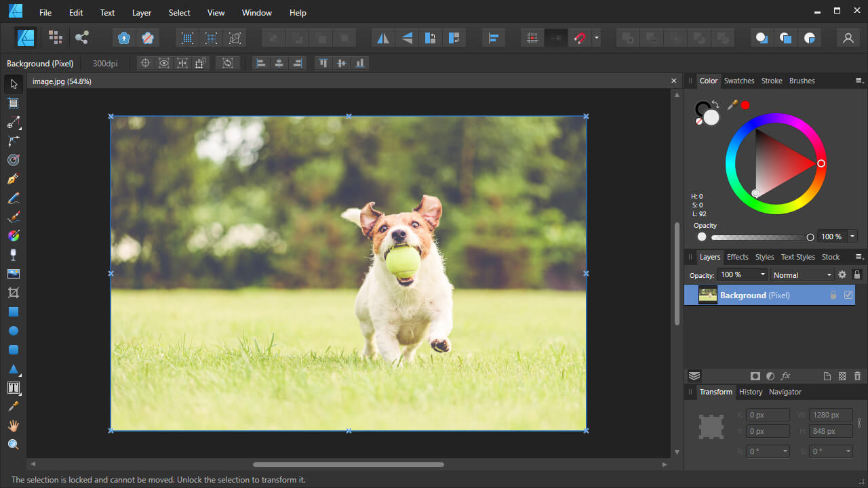Select the Frame Text tool
868x488 pixels.
14,388
